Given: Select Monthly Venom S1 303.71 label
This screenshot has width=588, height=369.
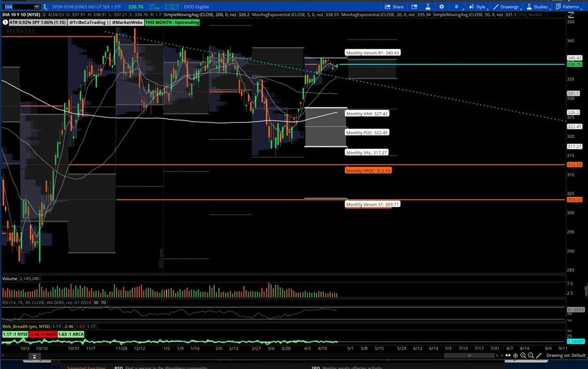Looking at the screenshot, I should (x=372, y=204).
